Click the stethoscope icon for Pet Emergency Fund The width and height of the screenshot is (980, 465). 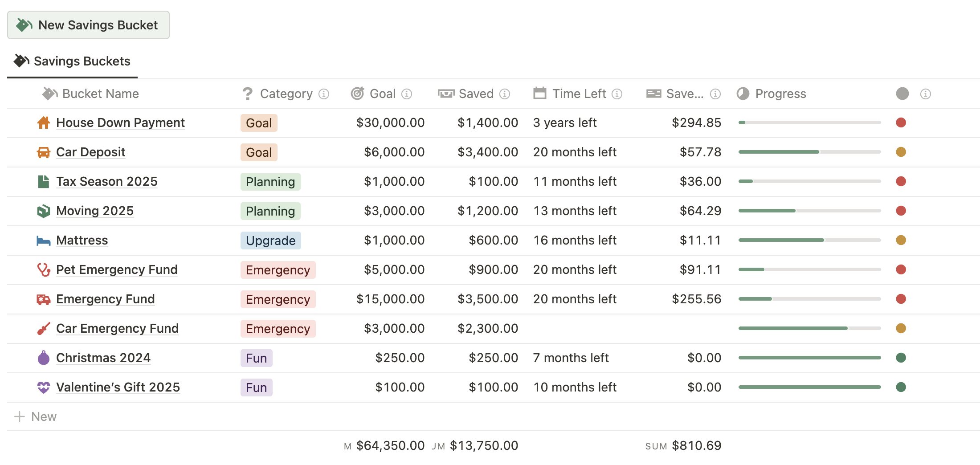(43, 269)
